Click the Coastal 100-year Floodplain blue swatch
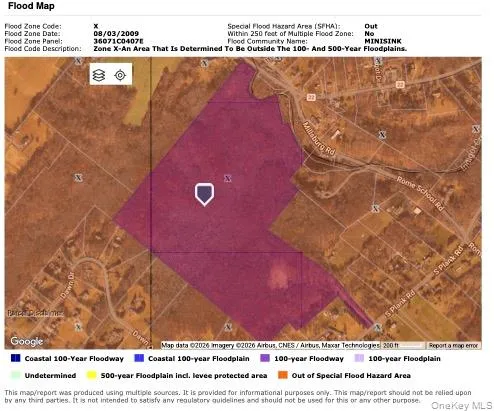Screen dimensions: 494x411 click(x=139, y=358)
